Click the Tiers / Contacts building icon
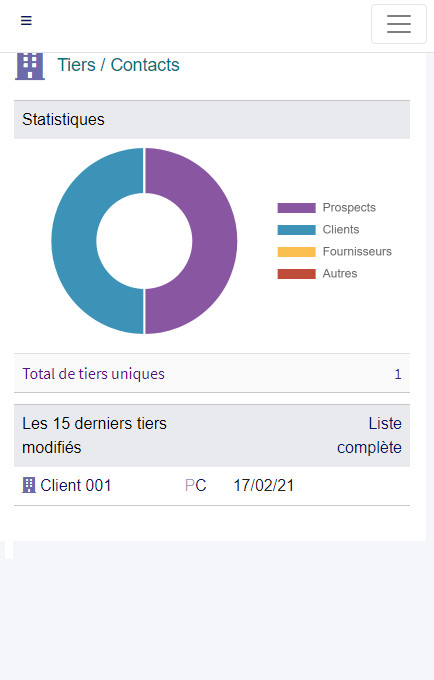This screenshot has height=680, width=434. click(x=30, y=66)
